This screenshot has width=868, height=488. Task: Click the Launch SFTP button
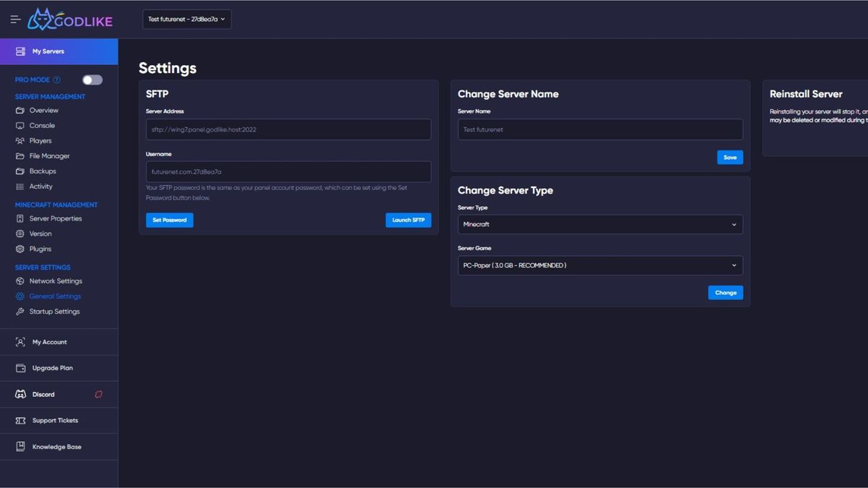408,221
